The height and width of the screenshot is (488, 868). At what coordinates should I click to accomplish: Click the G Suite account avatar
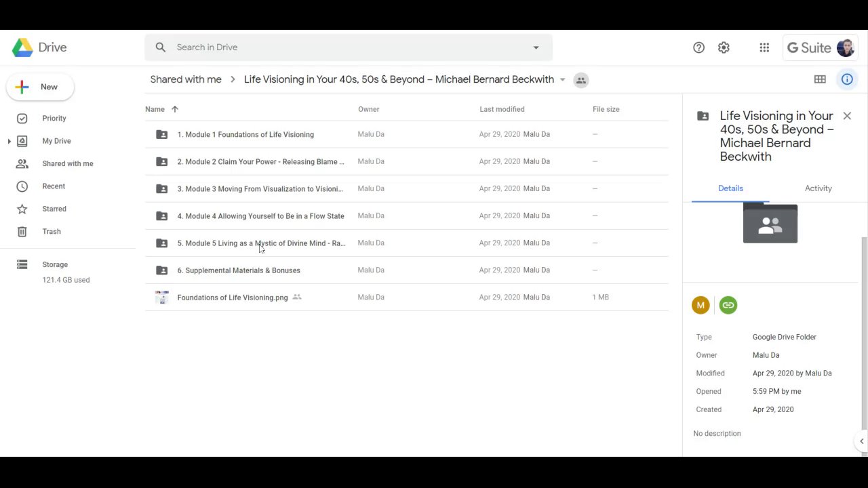click(845, 47)
